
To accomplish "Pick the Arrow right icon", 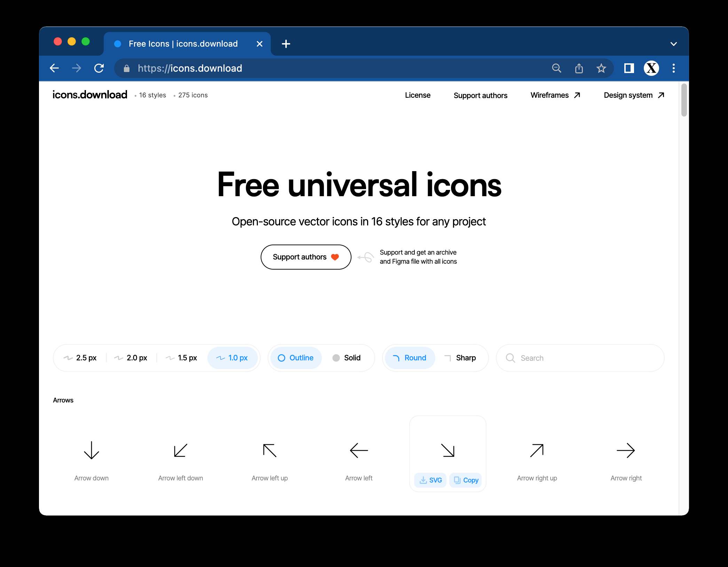I will (x=626, y=450).
